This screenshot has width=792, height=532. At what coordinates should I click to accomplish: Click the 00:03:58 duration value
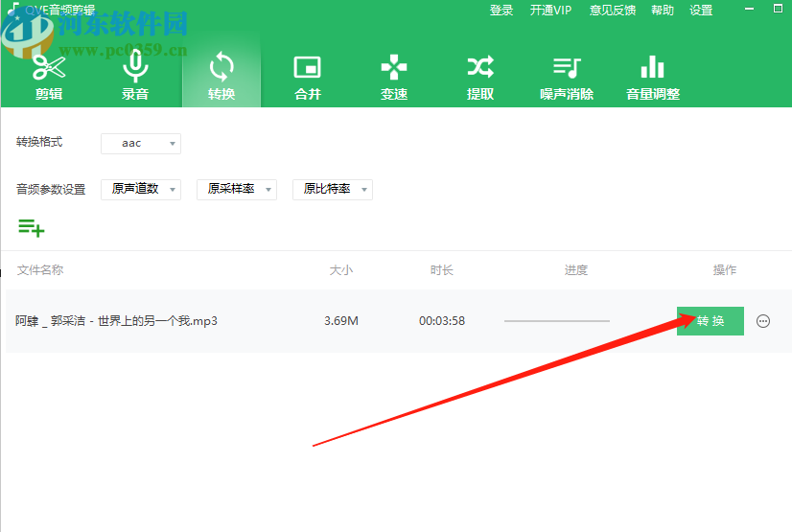[x=442, y=321]
